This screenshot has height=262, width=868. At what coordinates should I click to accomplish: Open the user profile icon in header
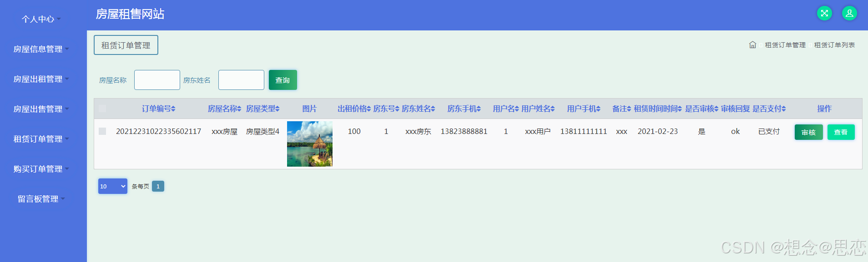[x=849, y=13]
